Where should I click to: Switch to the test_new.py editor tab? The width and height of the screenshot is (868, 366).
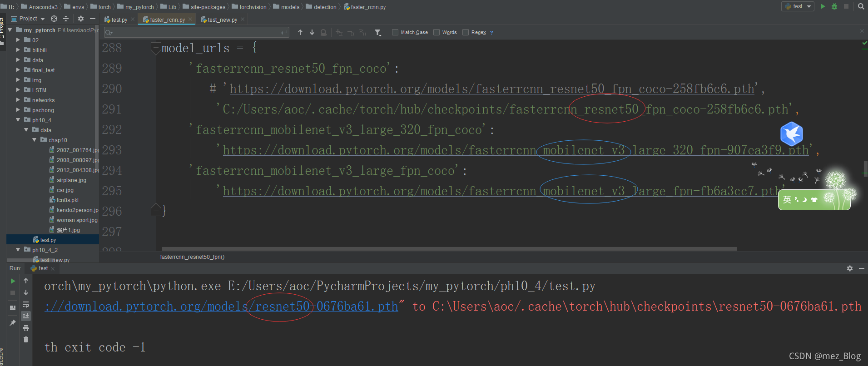click(222, 20)
